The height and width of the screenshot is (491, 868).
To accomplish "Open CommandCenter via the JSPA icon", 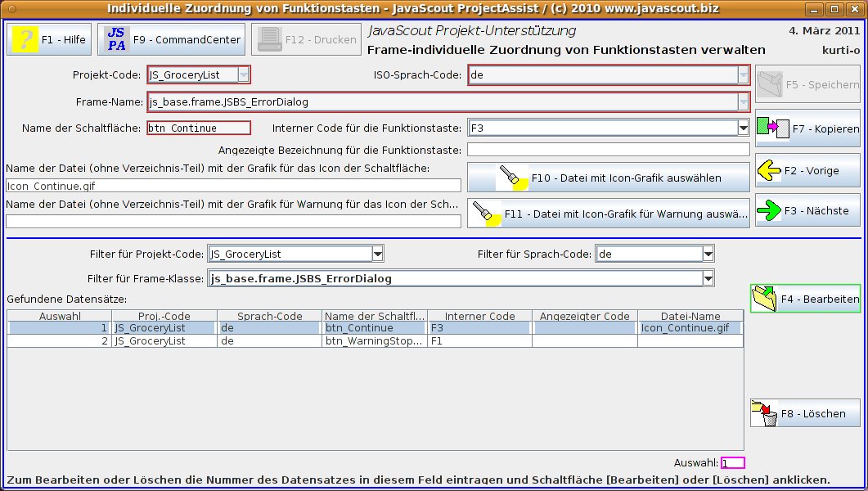I will 116,39.
